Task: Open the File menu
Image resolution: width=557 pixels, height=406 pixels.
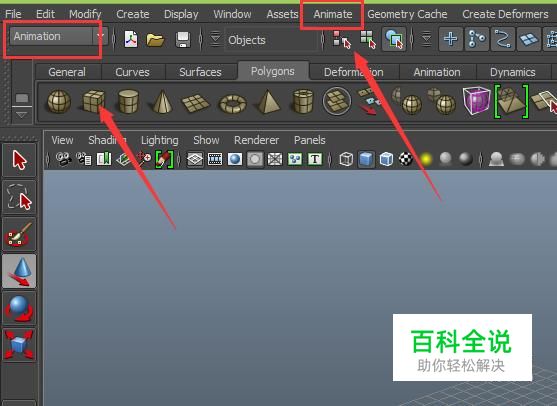Action: pos(13,14)
